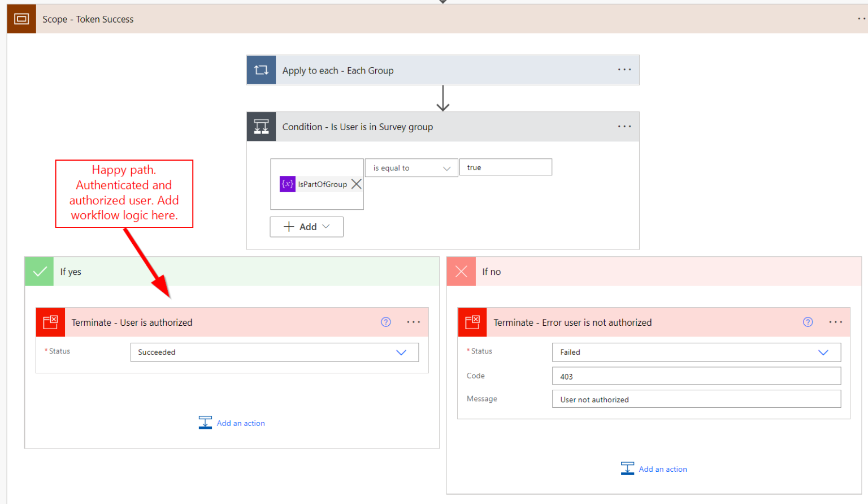Click the Scope - Token Success scope icon
868x504 pixels.
pos(21,19)
